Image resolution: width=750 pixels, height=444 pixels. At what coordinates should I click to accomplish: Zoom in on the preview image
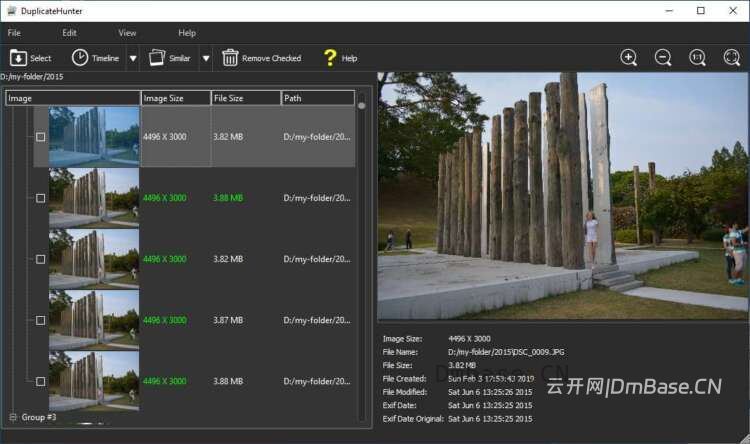629,57
